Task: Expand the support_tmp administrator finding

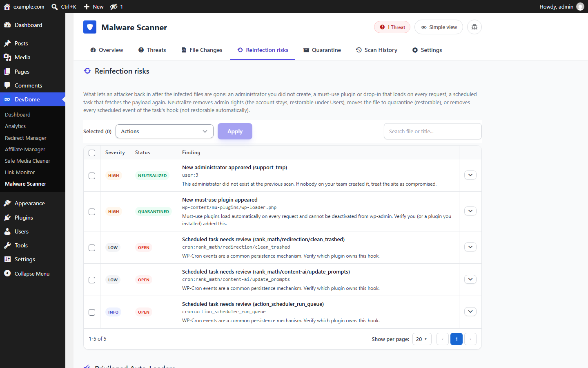Action: point(470,175)
